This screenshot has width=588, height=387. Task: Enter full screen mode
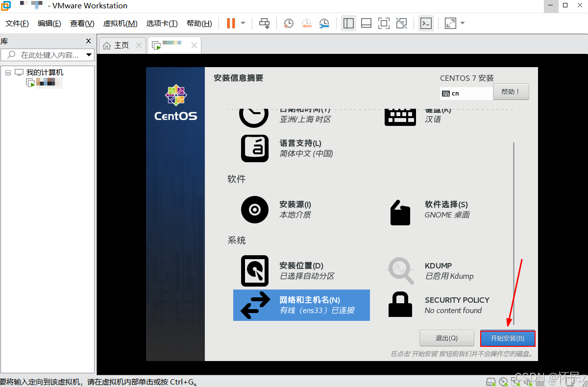[x=384, y=23]
